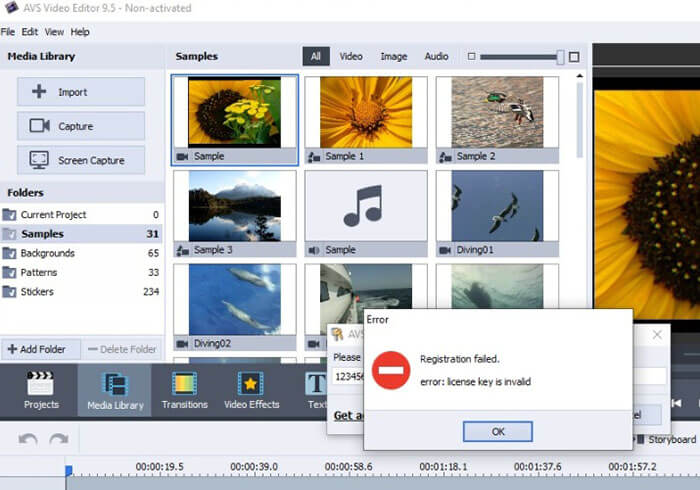Click the 00:01:18.1 timeline ruler mark
This screenshot has height=490, width=700.
(x=443, y=466)
